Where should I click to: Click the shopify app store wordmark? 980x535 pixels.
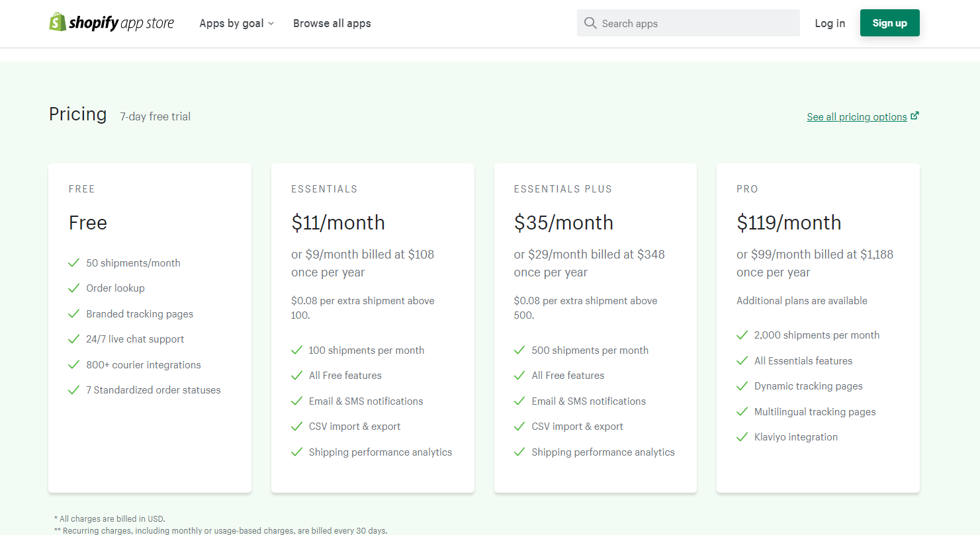(x=122, y=23)
